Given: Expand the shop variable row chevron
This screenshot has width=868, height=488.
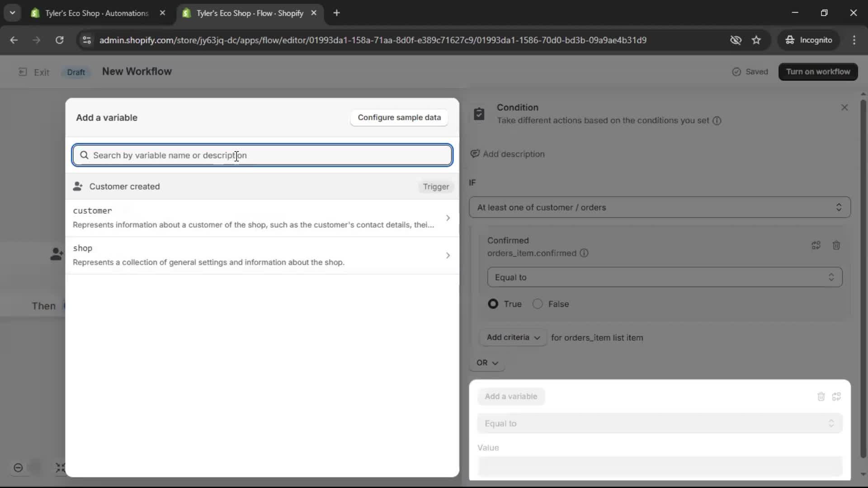Looking at the screenshot, I should pos(448,255).
